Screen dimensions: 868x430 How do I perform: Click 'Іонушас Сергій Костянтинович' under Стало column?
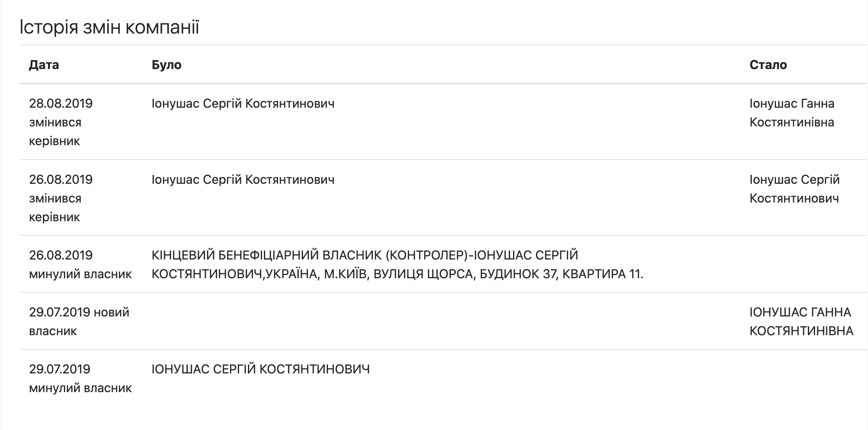click(794, 189)
